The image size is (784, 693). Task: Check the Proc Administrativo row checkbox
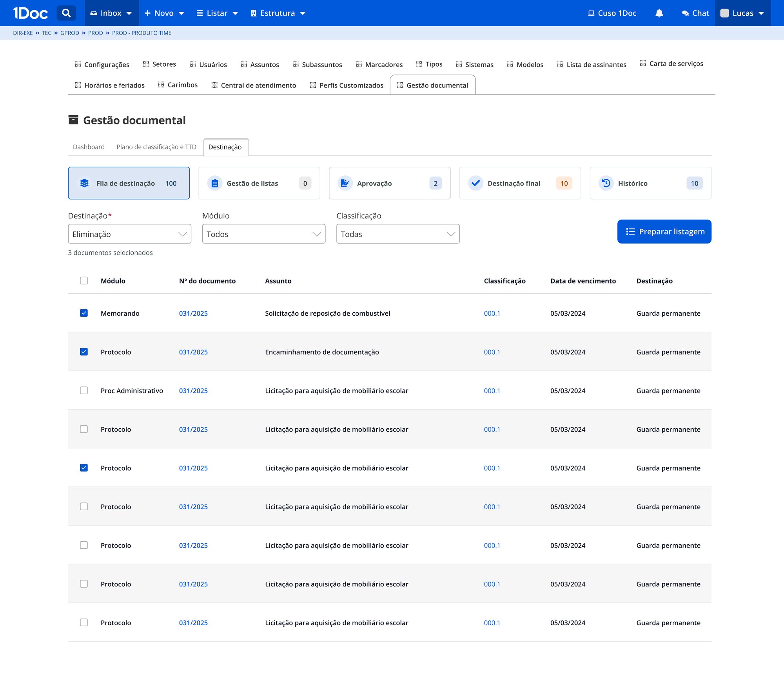(x=84, y=391)
